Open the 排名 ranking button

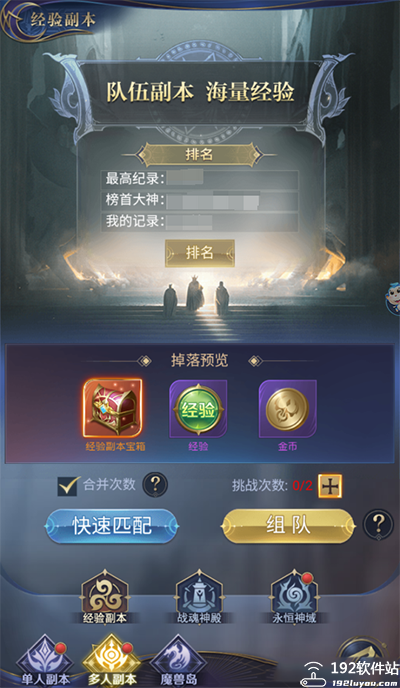click(x=200, y=253)
